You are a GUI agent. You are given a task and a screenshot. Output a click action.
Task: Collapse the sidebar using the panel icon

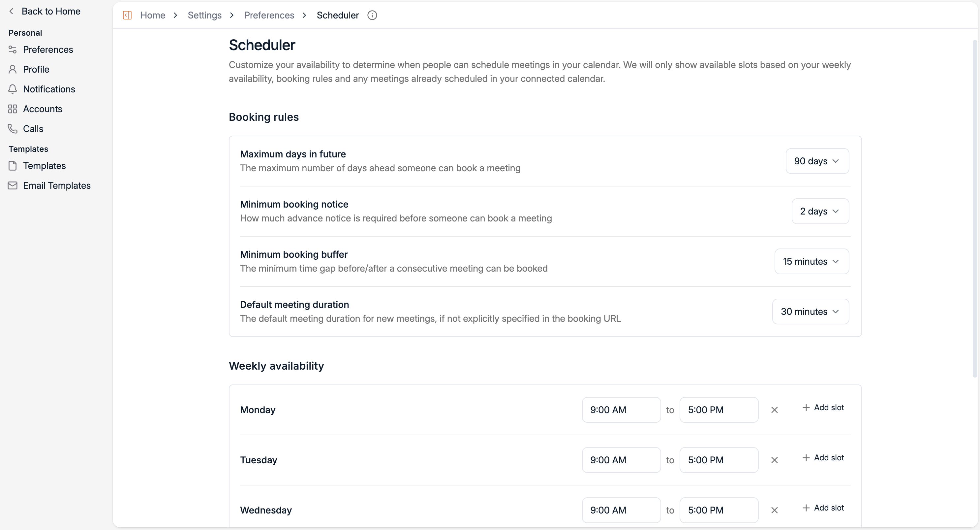[127, 15]
